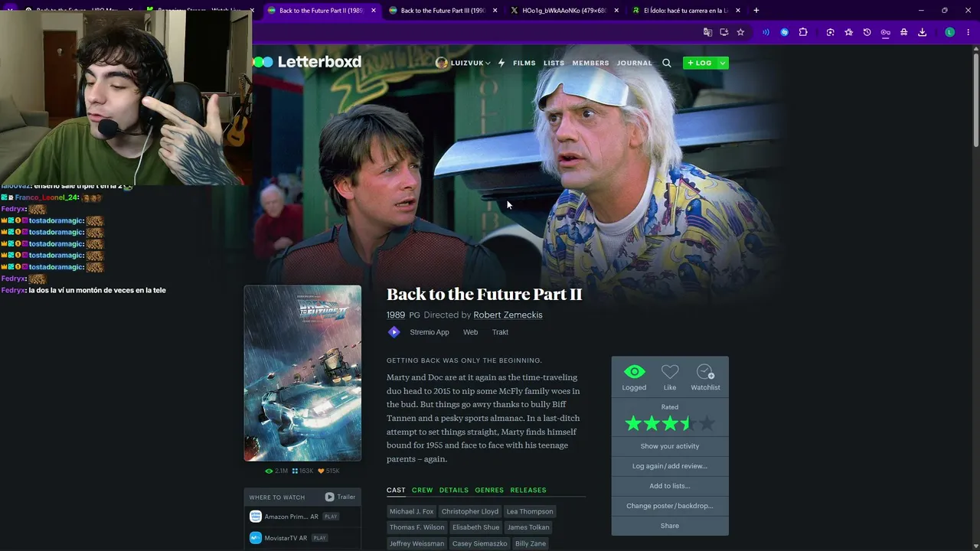Open the bookmarks star-list toolbar icon
980x551 pixels.
click(849, 32)
